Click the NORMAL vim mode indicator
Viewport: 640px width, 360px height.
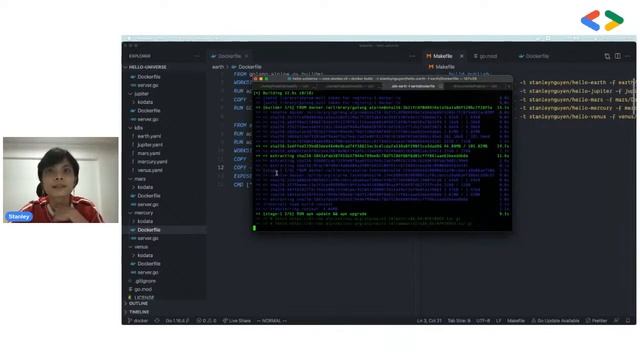pos(272,321)
